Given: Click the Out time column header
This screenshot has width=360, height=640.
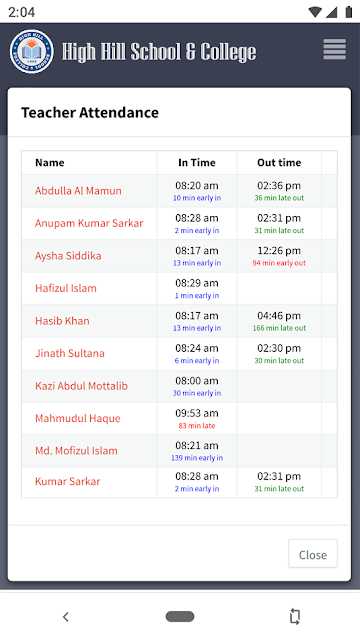Looking at the screenshot, I should click(279, 162).
